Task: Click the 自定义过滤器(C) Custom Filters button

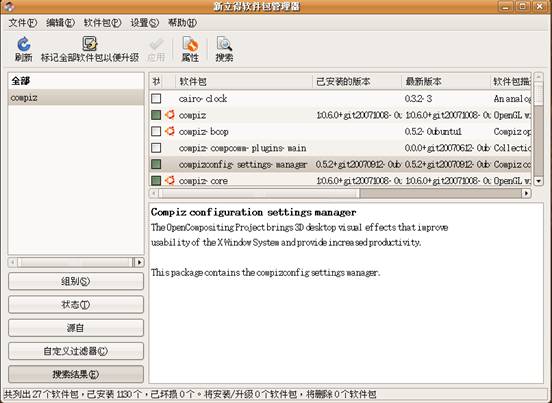Action: (x=76, y=351)
